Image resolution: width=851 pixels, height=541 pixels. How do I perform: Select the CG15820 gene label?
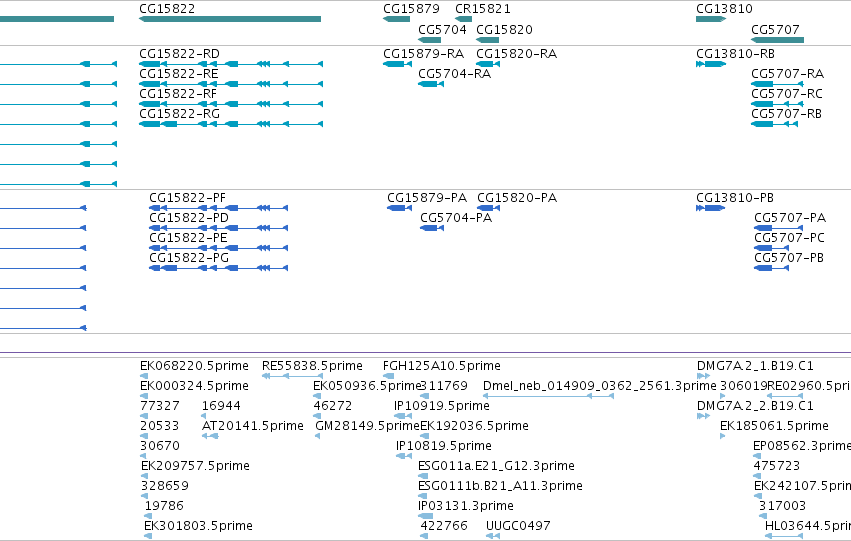pos(504,29)
